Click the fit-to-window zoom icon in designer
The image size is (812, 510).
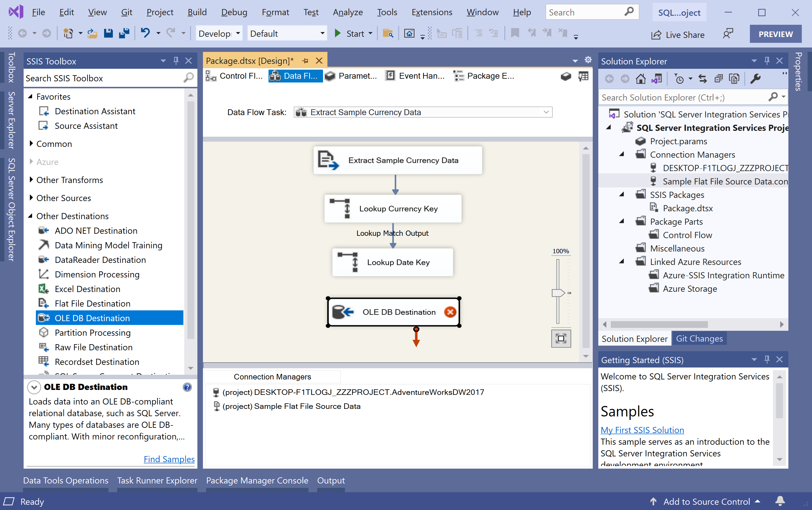coord(561,338)
